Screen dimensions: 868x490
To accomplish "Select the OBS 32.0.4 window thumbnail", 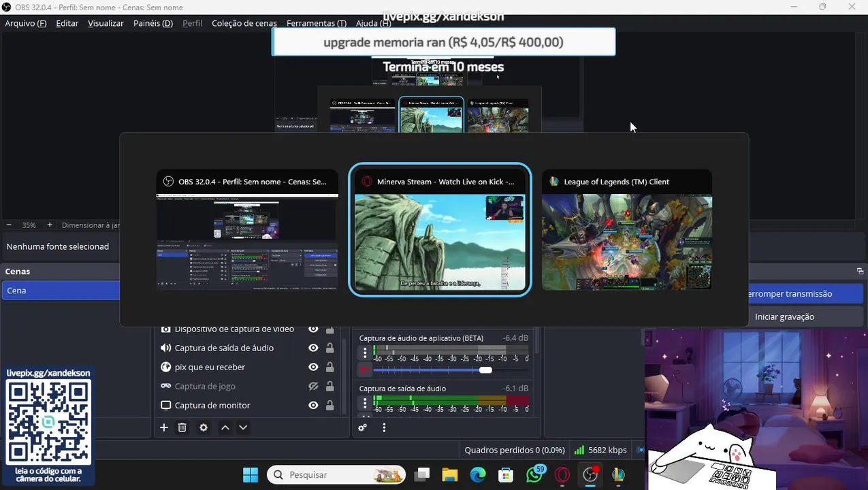I will tap(247, 230).
